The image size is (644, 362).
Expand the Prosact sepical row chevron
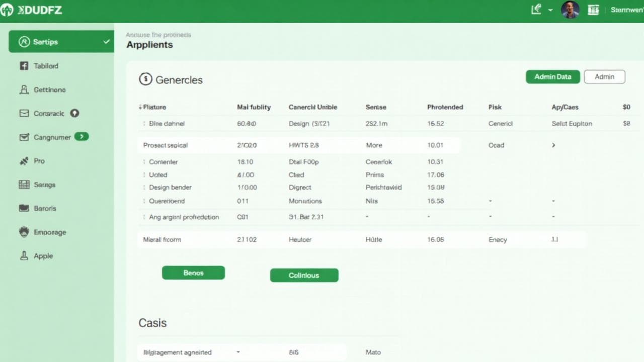coord(553,145)
